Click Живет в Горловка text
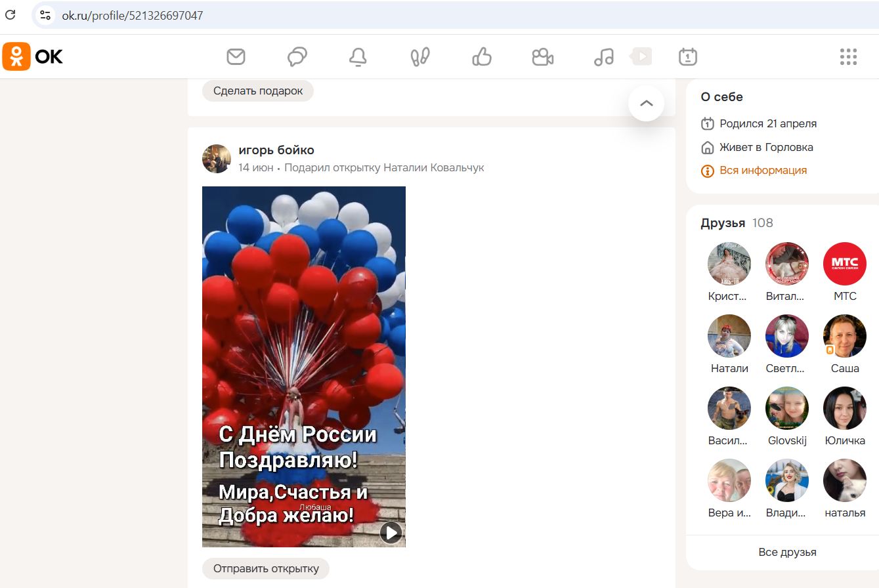Image resolution: width=879 pixels, height=588 pixels. click(766, 147)
